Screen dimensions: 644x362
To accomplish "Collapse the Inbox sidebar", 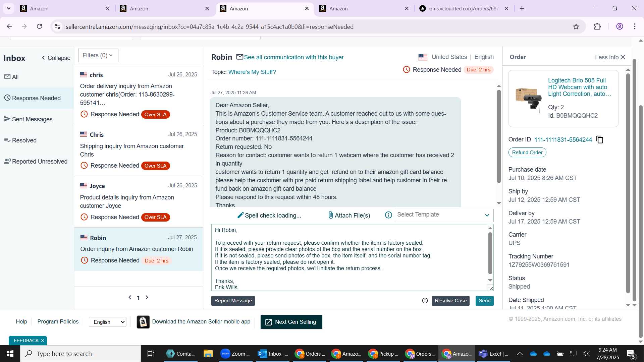I will click(56, 58).
